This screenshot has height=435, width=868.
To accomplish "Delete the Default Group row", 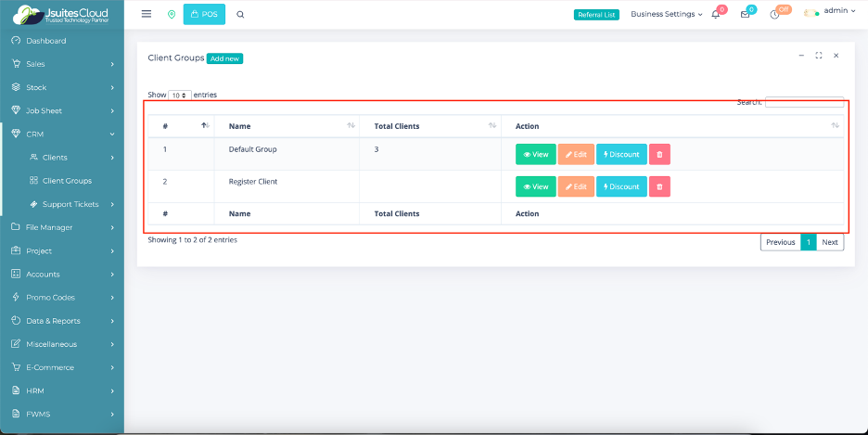I will pyautogui.click(x=659, y=154).
